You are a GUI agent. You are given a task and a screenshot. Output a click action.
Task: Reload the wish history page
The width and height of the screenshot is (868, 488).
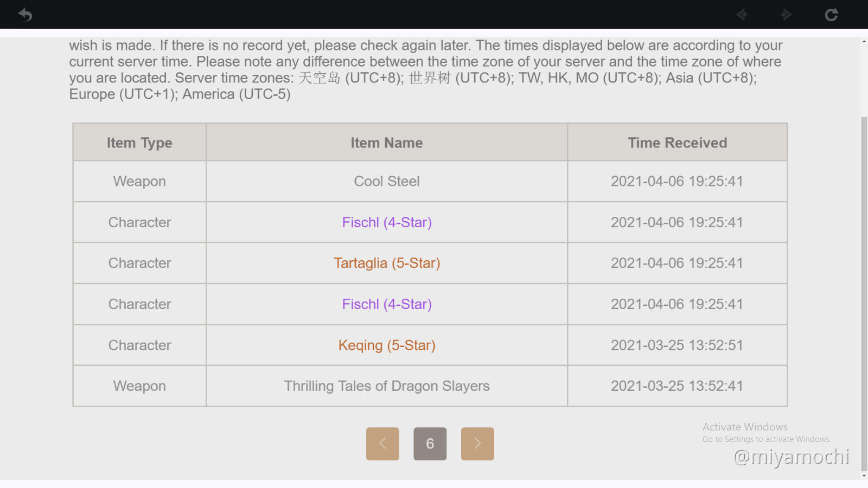pyautogui.click(x=831, y=15)
